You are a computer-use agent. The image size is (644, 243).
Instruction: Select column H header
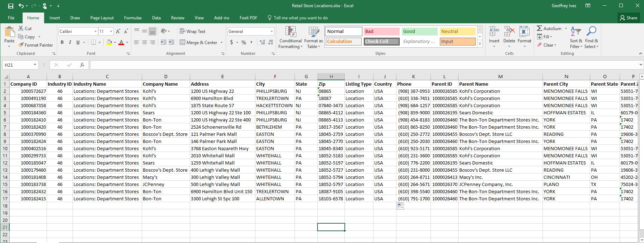(331, 76)
